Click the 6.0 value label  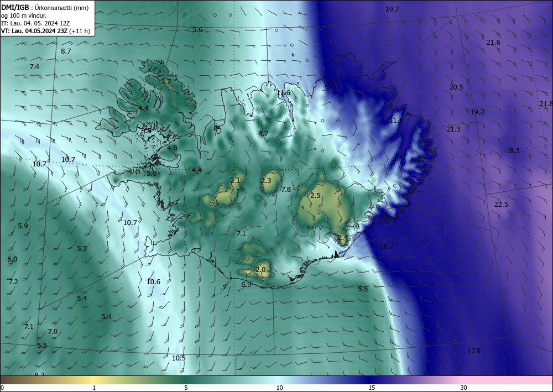[12, 259]
